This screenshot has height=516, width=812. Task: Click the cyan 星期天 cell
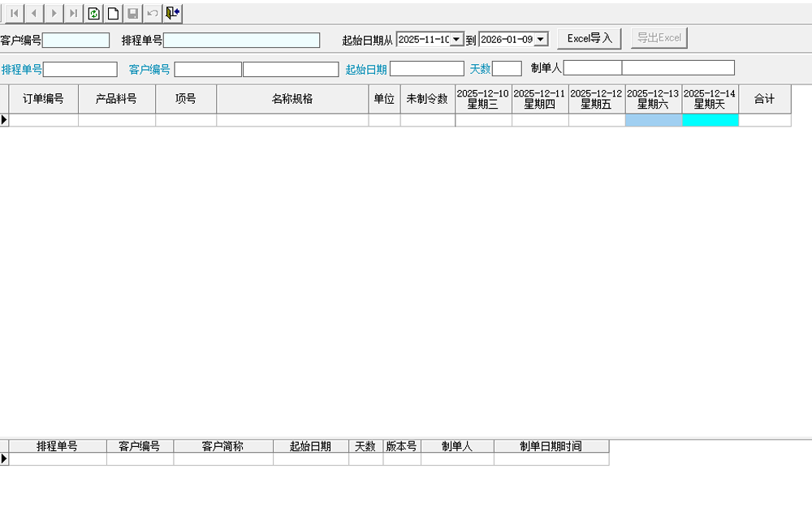point(710,120)
